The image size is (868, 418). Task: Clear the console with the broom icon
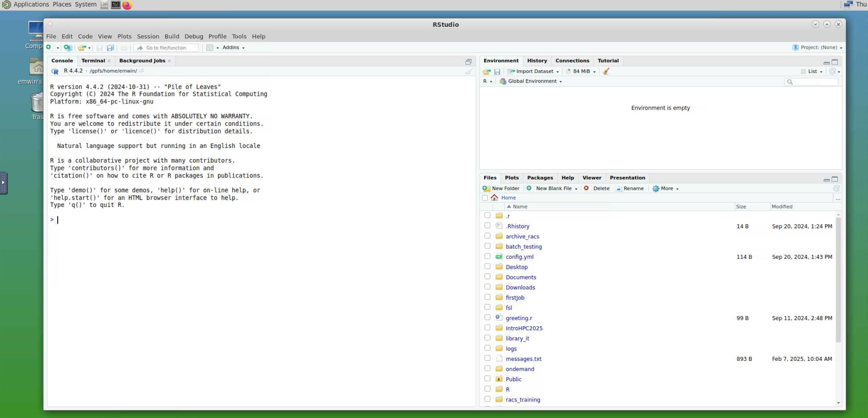(469, 71)
